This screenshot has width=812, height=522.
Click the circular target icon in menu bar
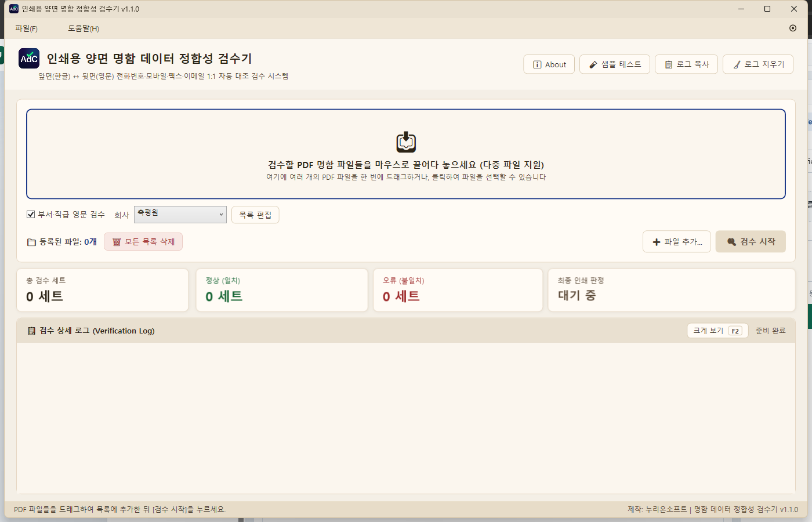click(793, 28)
